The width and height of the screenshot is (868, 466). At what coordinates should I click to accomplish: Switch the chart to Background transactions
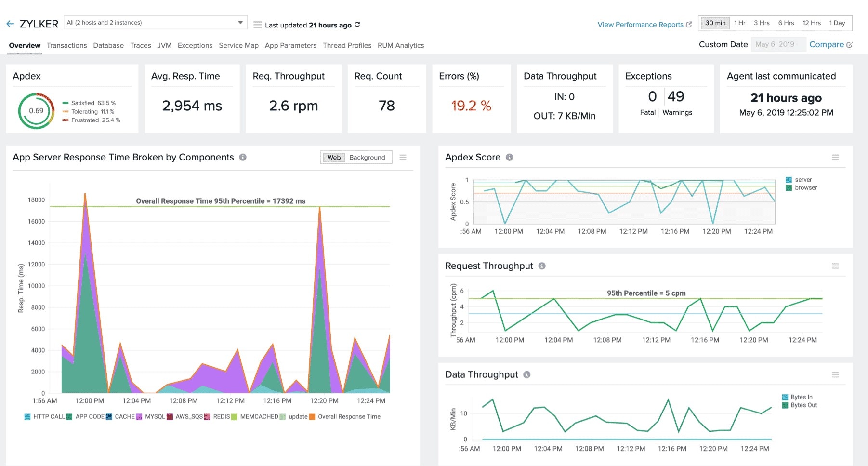coord(367,158)
